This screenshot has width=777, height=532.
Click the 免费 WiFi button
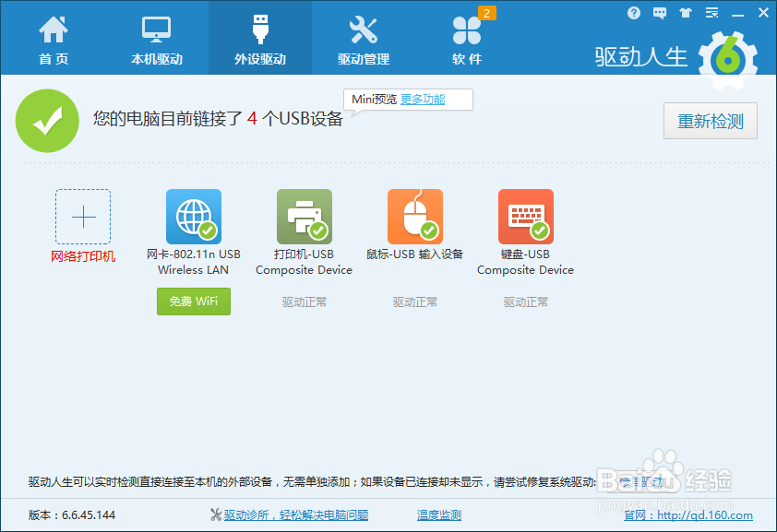click(194, 301)
